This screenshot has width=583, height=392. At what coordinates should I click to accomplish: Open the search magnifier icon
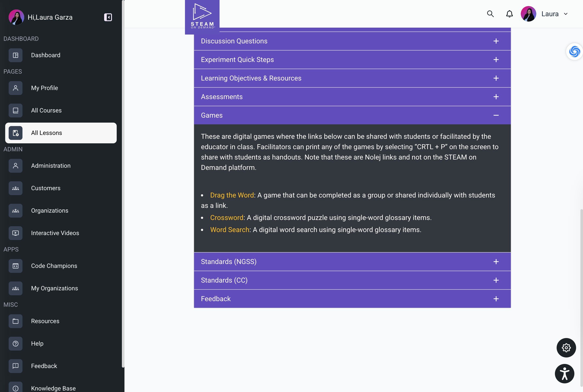click(x=491, y=14)
